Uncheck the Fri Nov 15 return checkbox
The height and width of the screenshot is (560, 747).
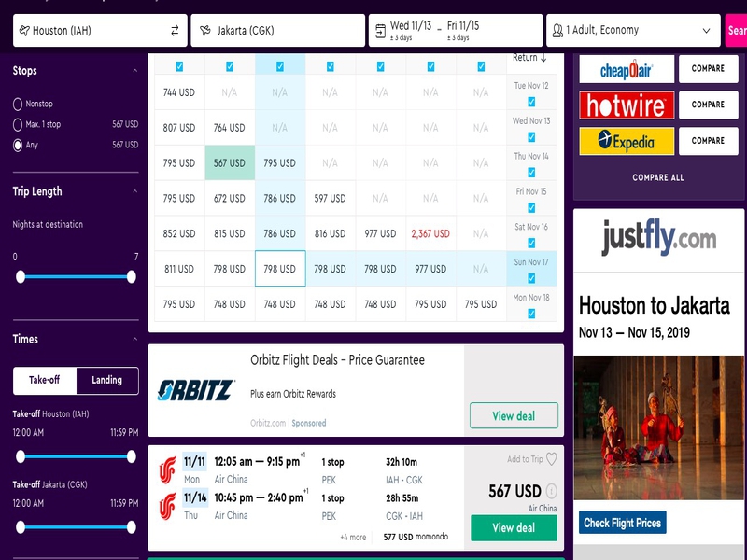(531, 207)
